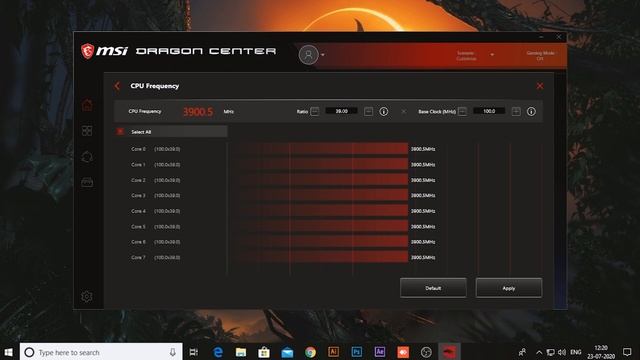This screenshot has height=360, width=640.
Task: Switch to Dragon Center taskbar icon
Action: (x=449, y=352)
